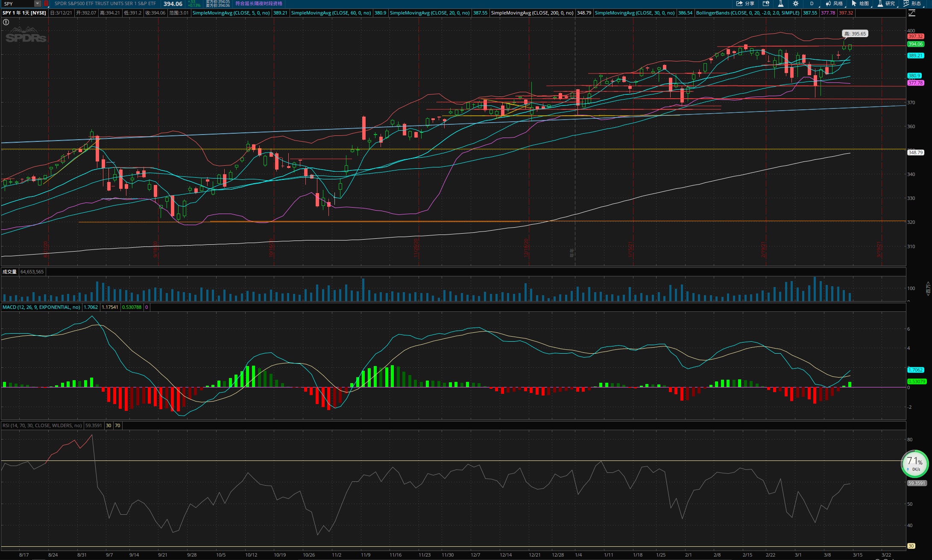This screenshot has height=560, width=932.
Task: Click the chart scale curve icon
Action: coord(911,13)
